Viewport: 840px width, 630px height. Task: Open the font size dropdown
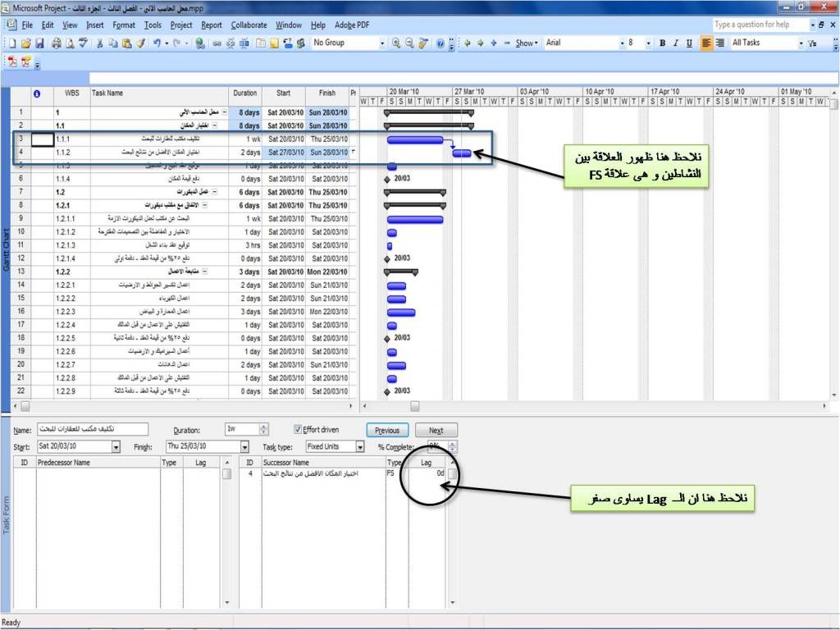tap(648, 43)
